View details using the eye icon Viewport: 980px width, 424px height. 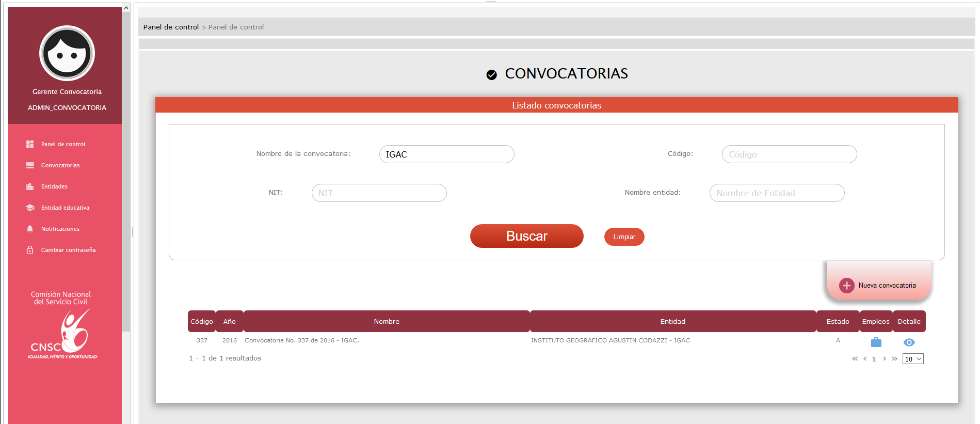point(909,342)
